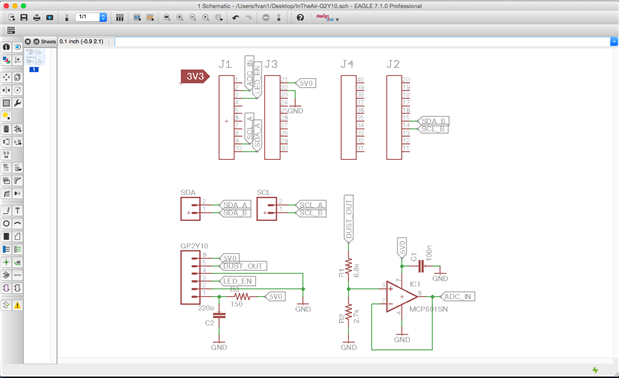Select the Text tool
The image size is (619, 378).
17,211
